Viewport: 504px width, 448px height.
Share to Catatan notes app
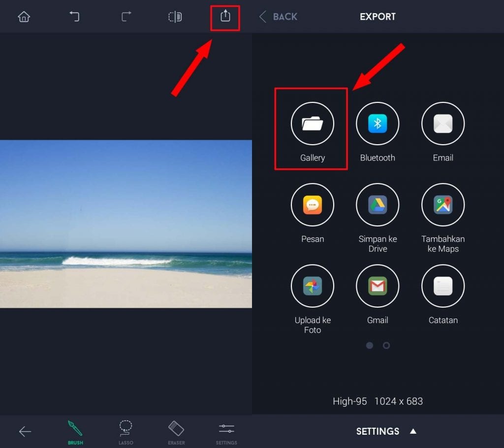(443, 286)
